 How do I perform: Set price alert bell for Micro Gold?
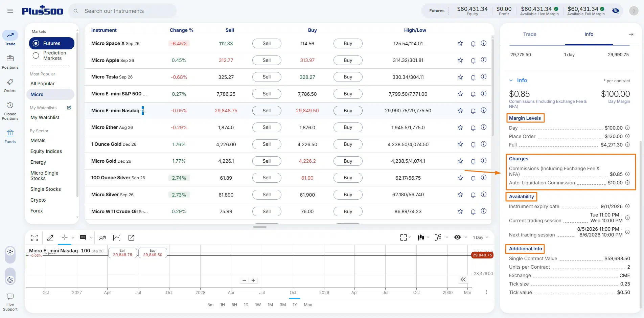click(473, 161)
